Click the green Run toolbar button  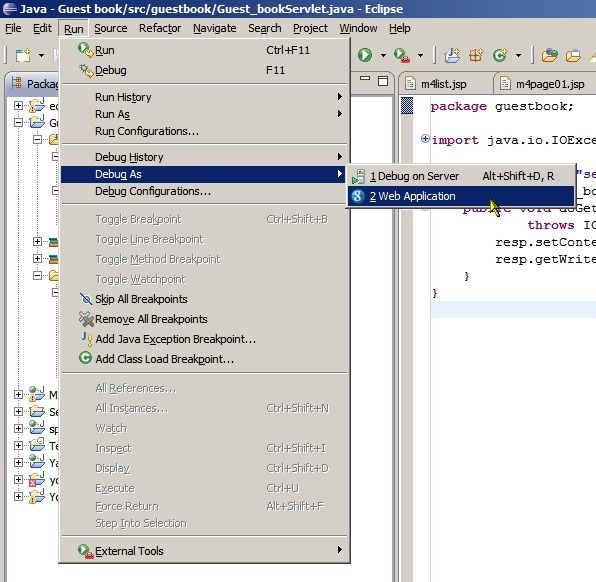pyautogui.click(x=365, y=55)
